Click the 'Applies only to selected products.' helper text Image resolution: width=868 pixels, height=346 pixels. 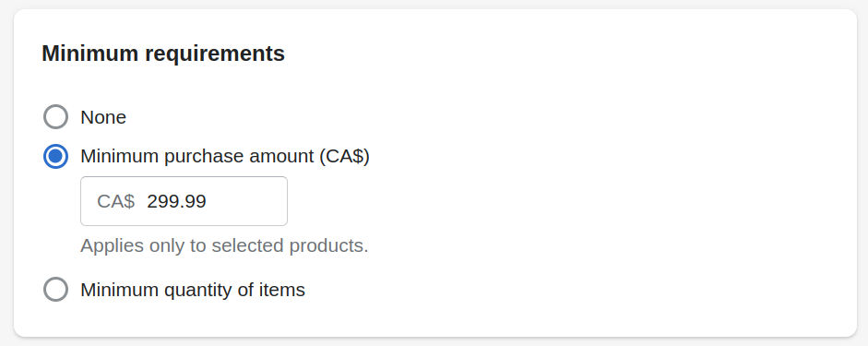pos(224,245)
